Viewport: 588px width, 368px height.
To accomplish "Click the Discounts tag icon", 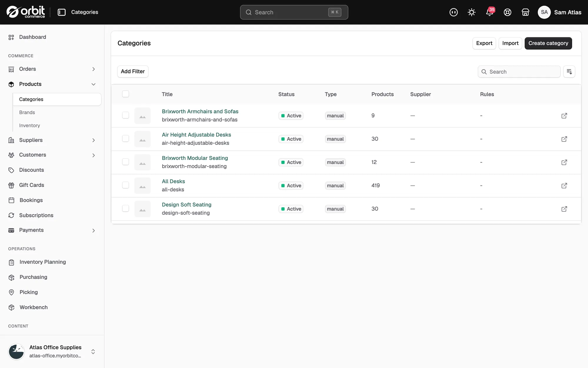I will click(x=11, y=170).
